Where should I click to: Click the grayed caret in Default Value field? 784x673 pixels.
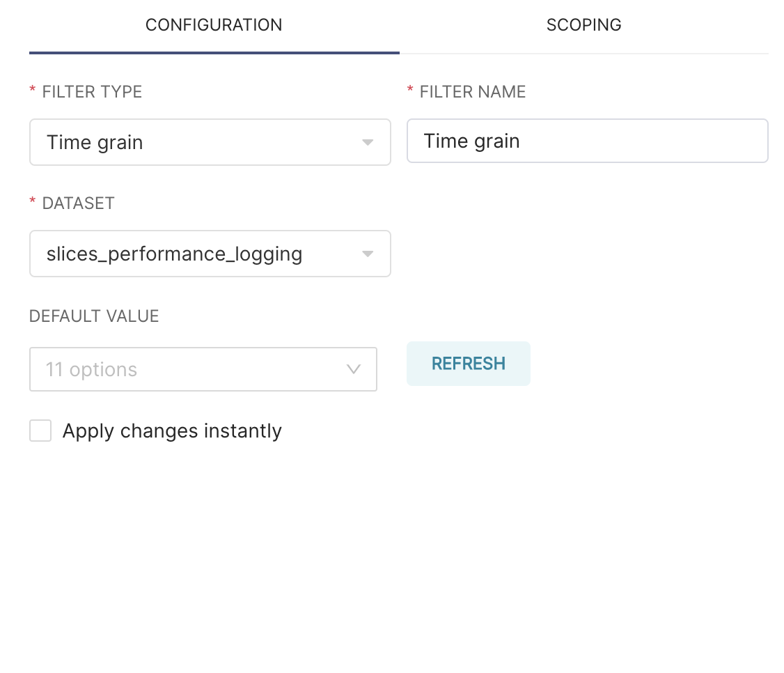pos(354,369)
